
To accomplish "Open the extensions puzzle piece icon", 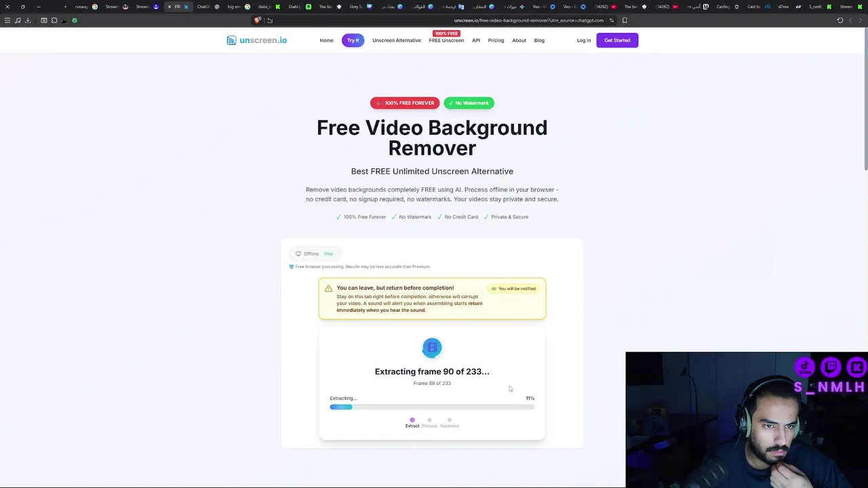I will click(54, 20).
